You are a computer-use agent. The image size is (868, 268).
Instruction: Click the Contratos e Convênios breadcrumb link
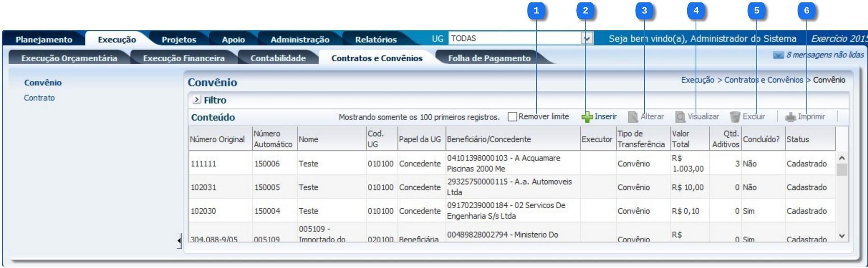[763, 80]
